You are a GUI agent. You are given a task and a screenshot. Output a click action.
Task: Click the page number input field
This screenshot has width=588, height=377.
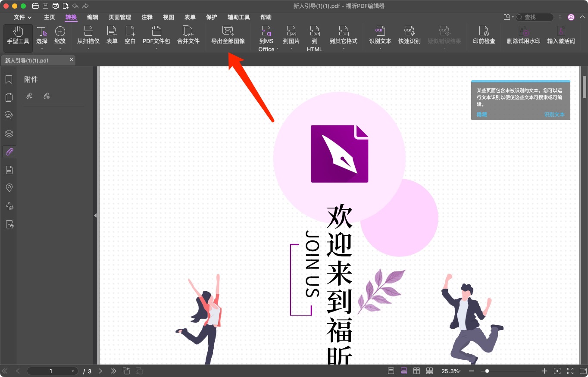pyautogui.click(x=50, y=371)
